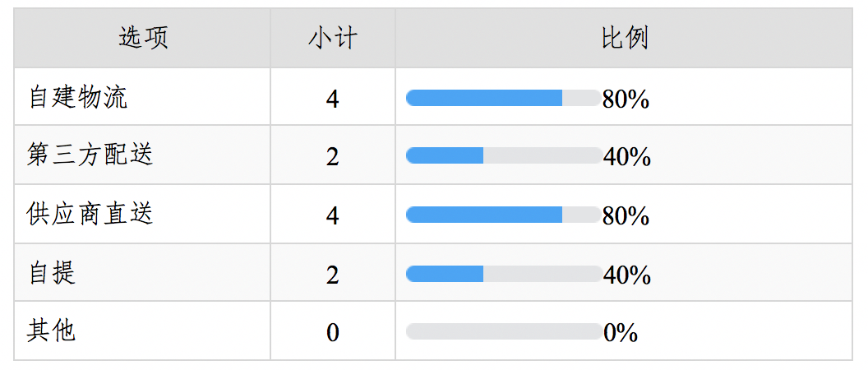
Task: Select the 第三方配送 option label
Action: [x=90, y=155]
